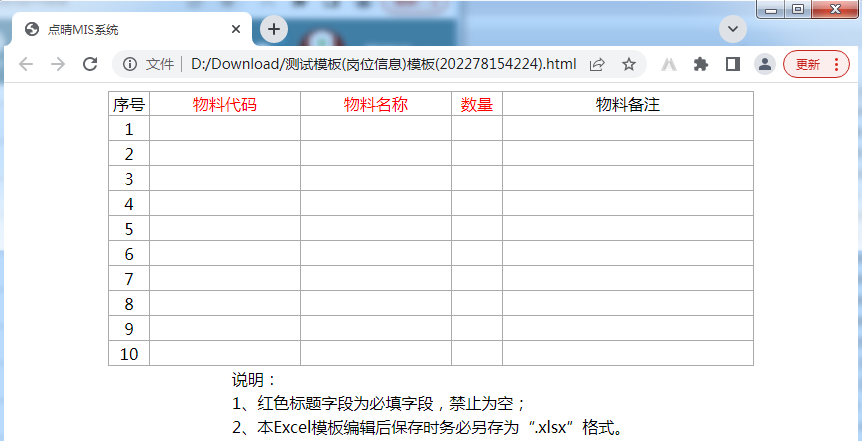Select row number 1 cell

click(129, 129)
